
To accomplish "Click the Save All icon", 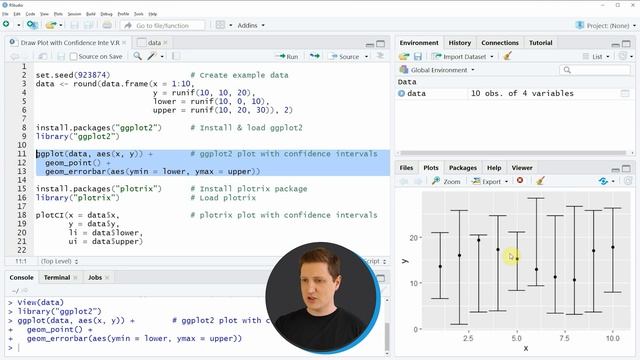I will point(89,25).
